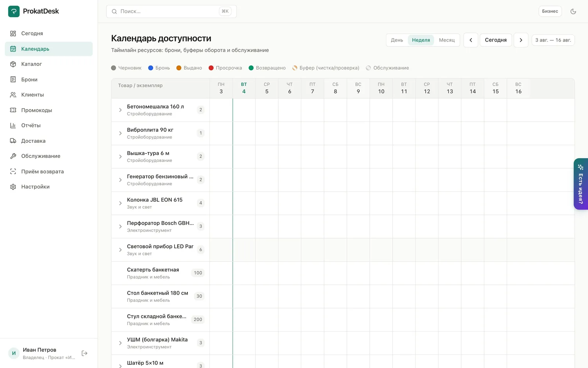Screen dimensions: 588x368
Task: Log out using the exit icon
Action: pos(85,353)
